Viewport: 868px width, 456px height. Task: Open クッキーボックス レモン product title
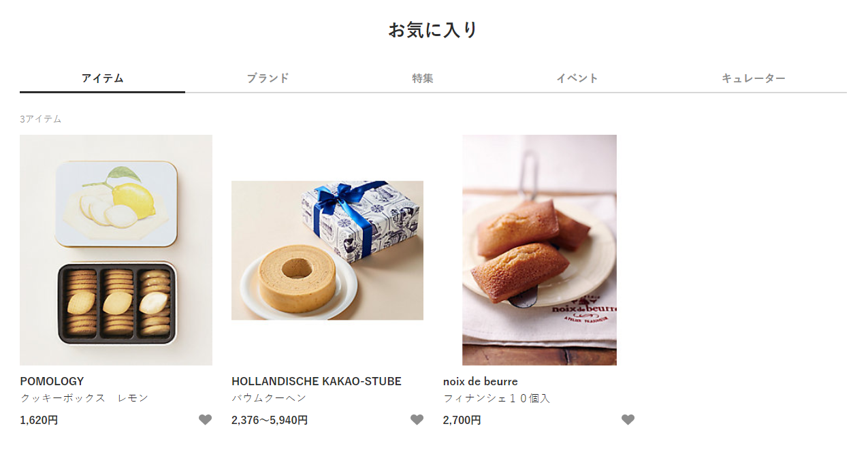[84, 398]
